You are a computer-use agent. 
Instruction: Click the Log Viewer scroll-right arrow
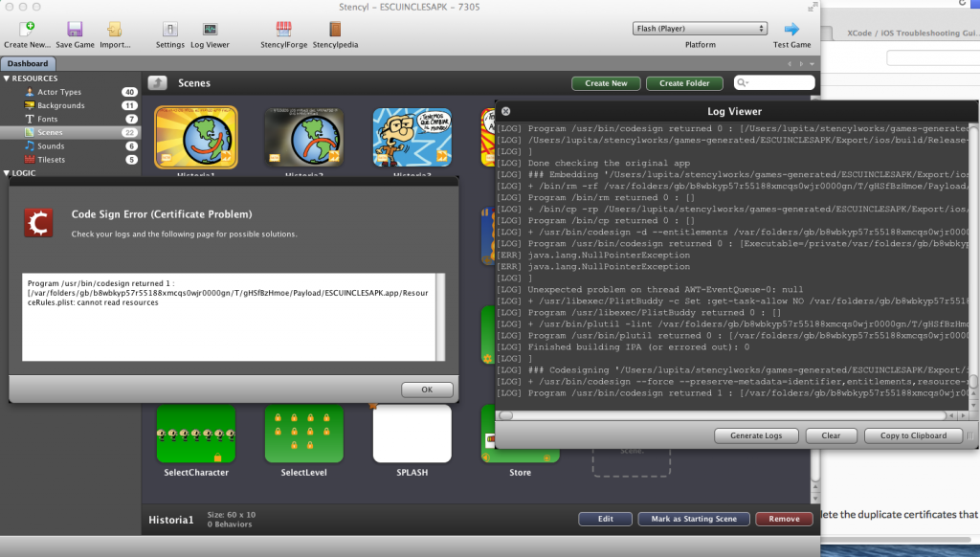(963, 415)
